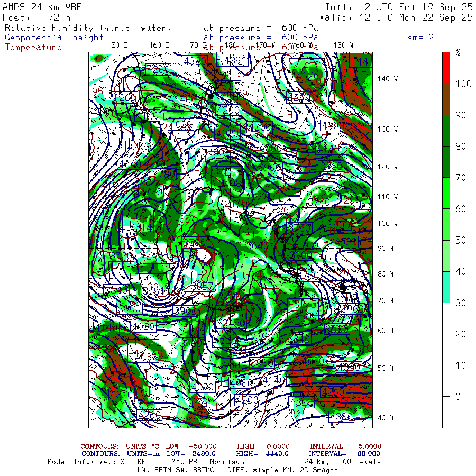
Task: Click the 'HIGH= 4440.0' height footer value
Action: pos(262,454)
